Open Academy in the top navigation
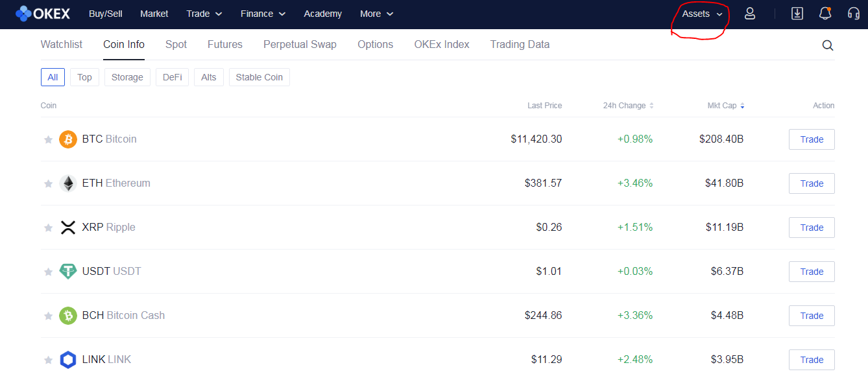 (322, 14)
